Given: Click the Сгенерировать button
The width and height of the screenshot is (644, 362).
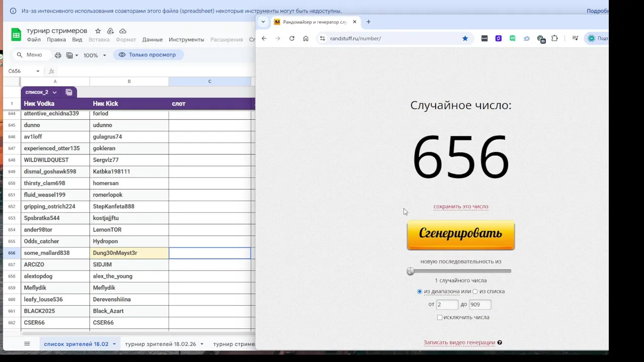Looking at the screenshot, I should (461, 234).
